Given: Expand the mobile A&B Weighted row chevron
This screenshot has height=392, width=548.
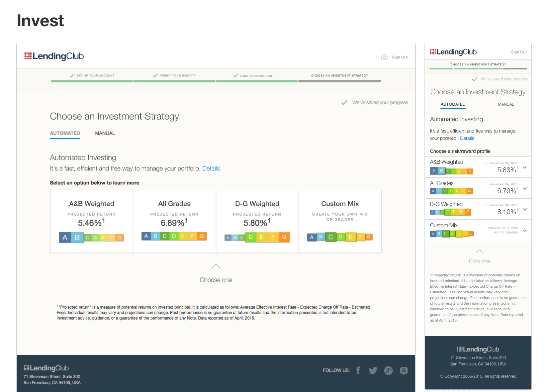Looking at the screenshot, I should pyautogui.click(x=525, y=167).
